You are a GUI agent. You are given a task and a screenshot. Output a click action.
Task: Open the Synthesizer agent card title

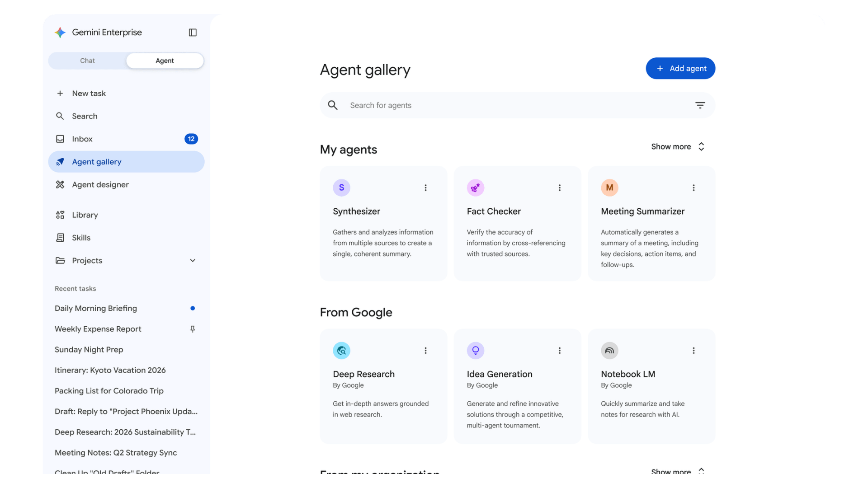click(356, 211)
